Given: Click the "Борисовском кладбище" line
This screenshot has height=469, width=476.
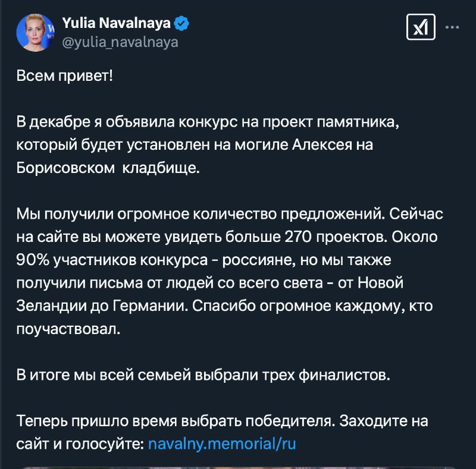Looking at the screenshot, I should point(108,168).
